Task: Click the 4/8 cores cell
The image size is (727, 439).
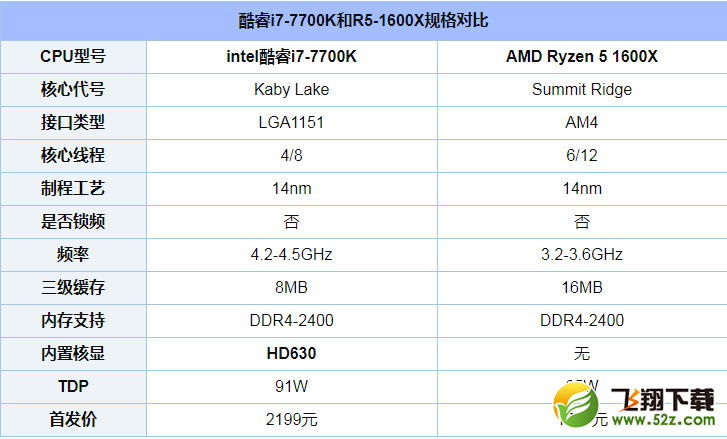Action: click(x=292, y=155)
